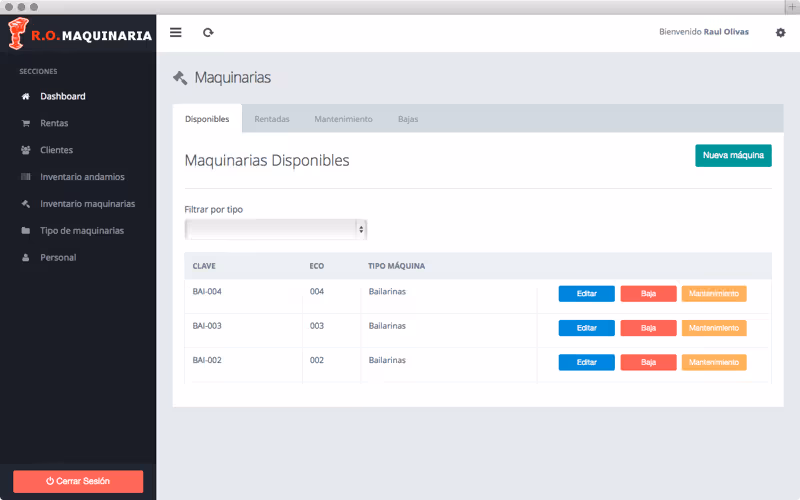Click the eco value 002
The height and width of the screenshot is (500, 800).
point(317,360)
